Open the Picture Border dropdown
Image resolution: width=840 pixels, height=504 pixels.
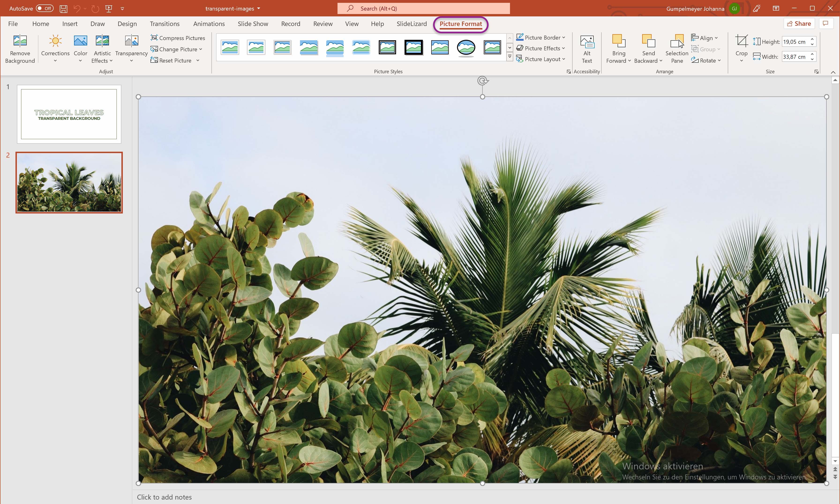564,38
